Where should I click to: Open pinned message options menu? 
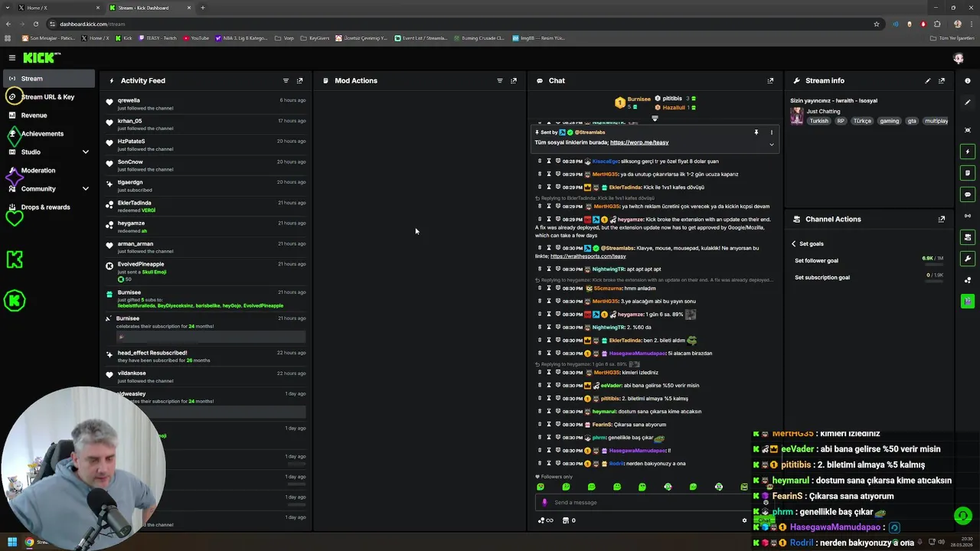[x=771, y=132]
